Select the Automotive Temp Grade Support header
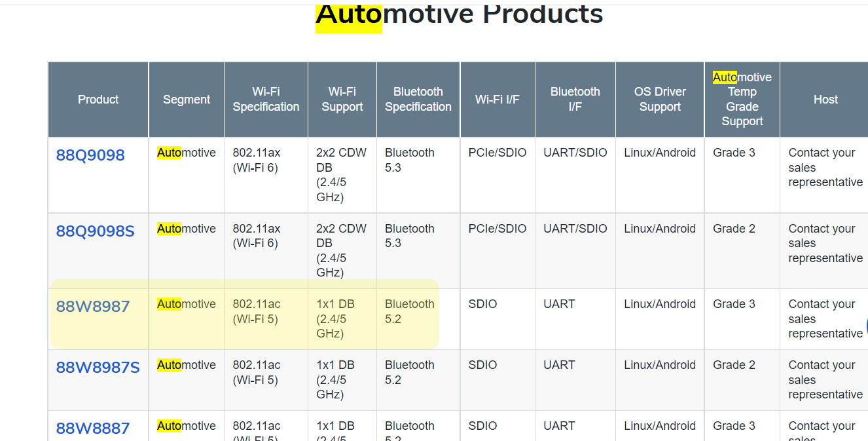The image size is (868, 441). click(x=742, y=100)
